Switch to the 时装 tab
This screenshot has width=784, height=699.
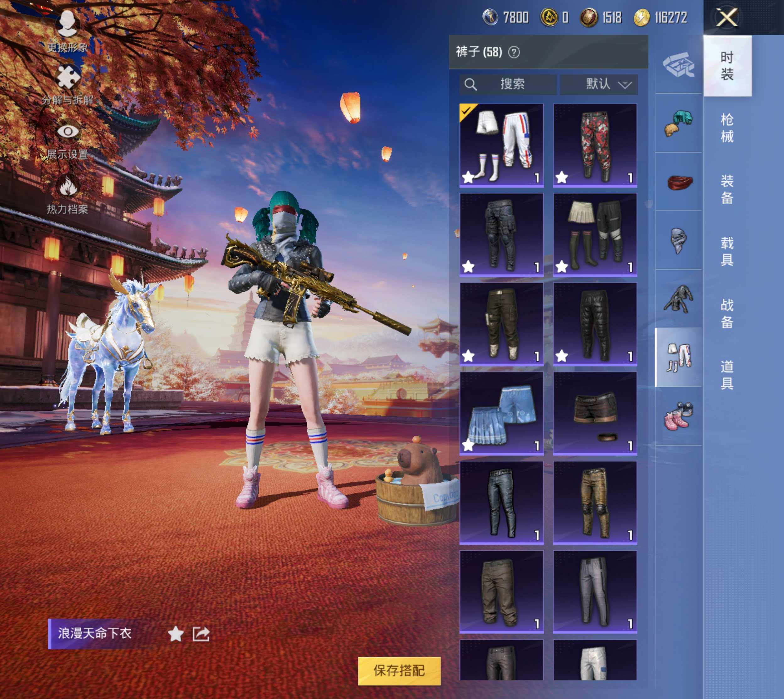727,66
